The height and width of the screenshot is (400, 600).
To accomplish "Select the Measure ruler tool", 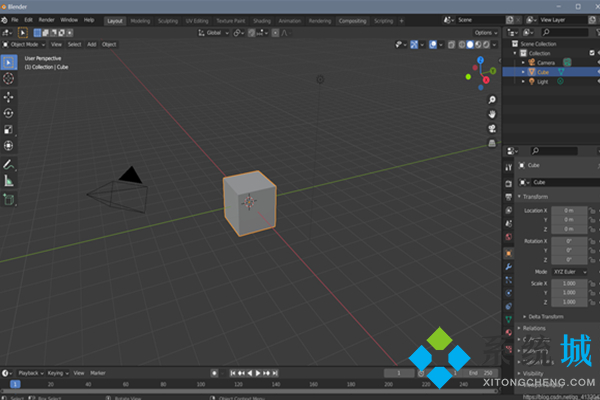I will coord(8,181).
